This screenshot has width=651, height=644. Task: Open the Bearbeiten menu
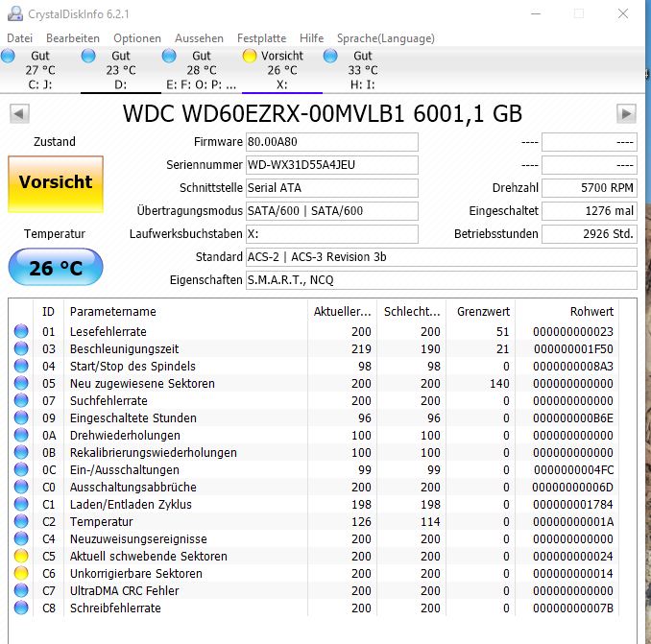pos(73,38)
